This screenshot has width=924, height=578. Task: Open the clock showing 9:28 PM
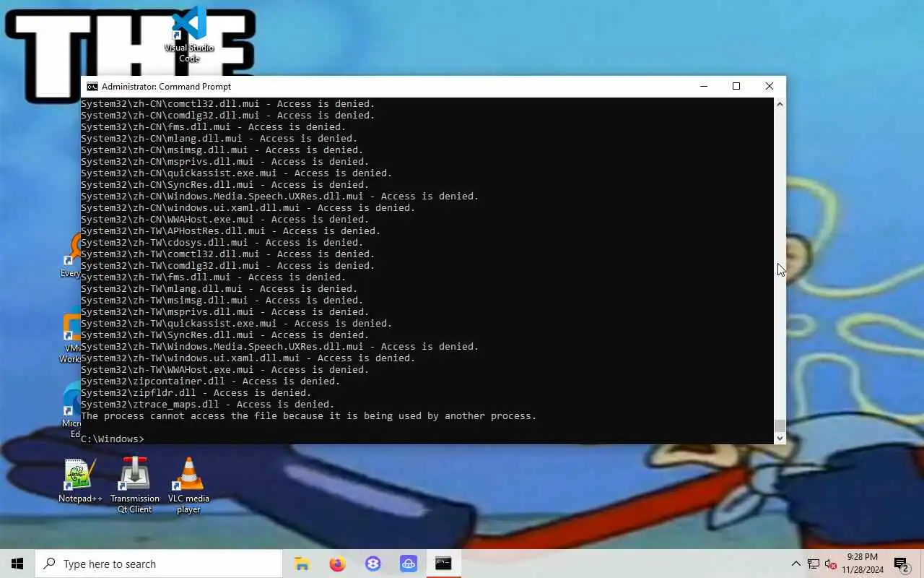click(863, 564)
